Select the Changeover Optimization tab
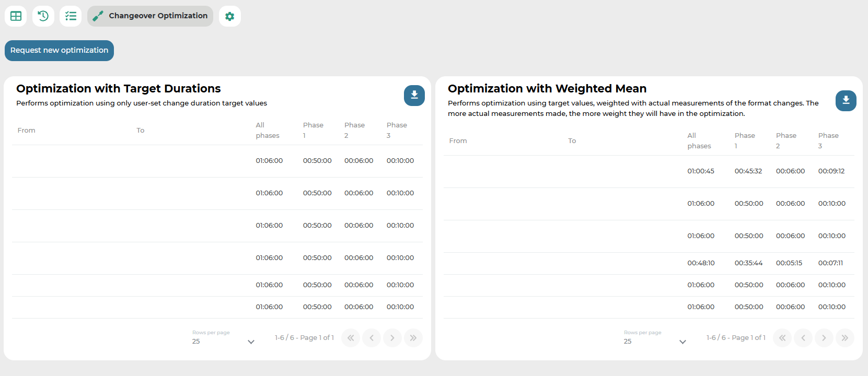 point(150,16)
